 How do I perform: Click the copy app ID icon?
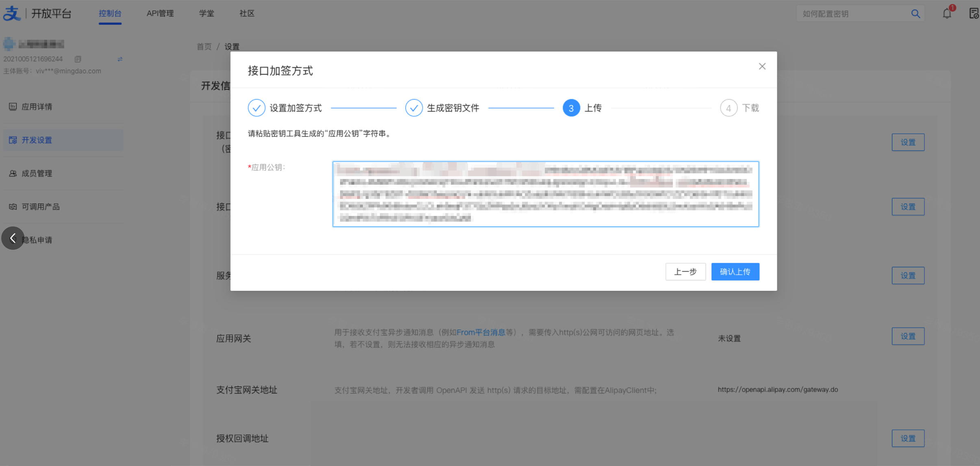point(78,59)
